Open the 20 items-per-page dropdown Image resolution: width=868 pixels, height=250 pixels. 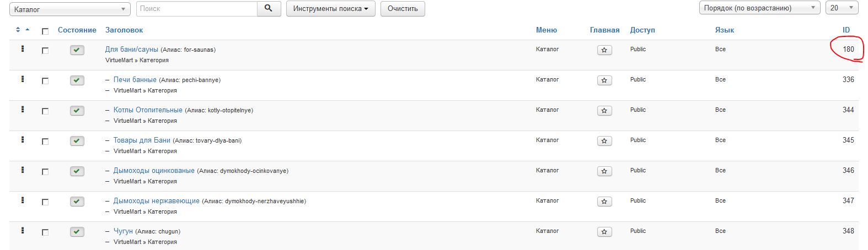click(x=842, y=8)
